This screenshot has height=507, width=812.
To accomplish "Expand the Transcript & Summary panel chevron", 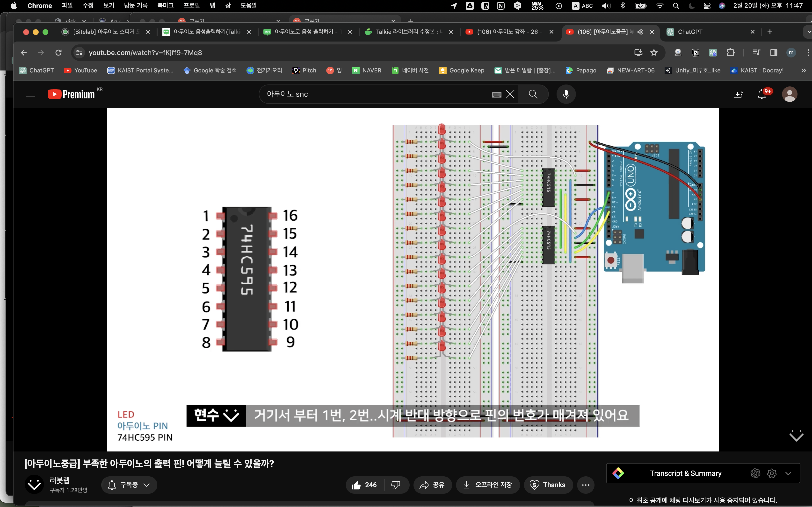I will 788,473.
